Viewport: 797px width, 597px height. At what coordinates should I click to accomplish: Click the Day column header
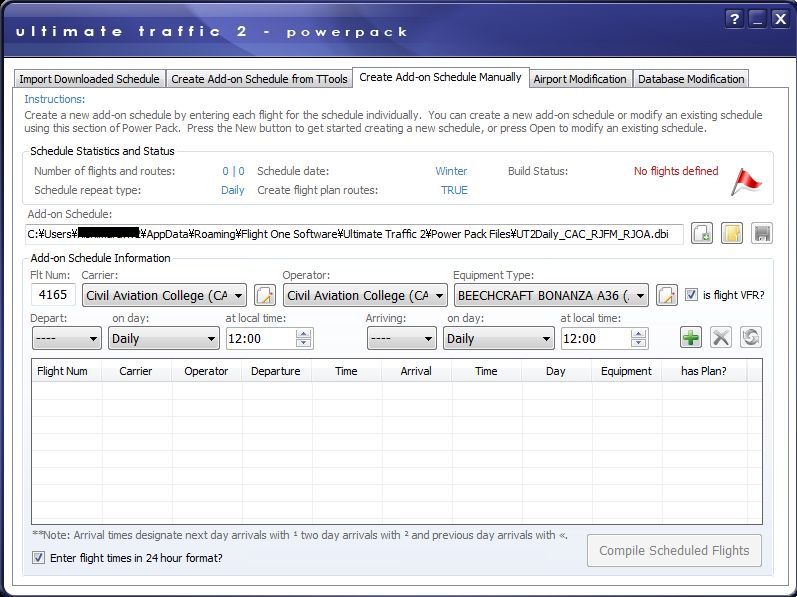pos(556,371)
